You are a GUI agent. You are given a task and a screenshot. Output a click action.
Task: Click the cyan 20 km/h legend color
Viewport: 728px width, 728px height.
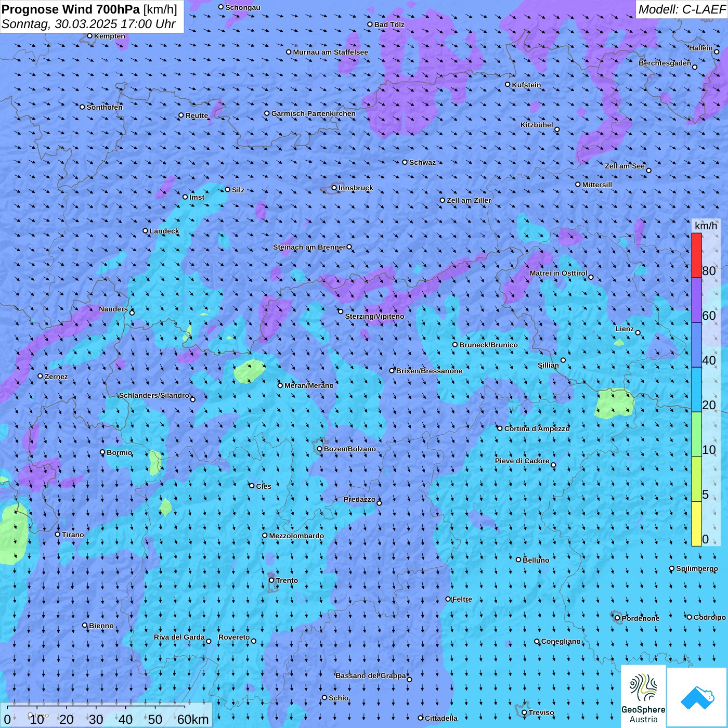tap(696, 389)
